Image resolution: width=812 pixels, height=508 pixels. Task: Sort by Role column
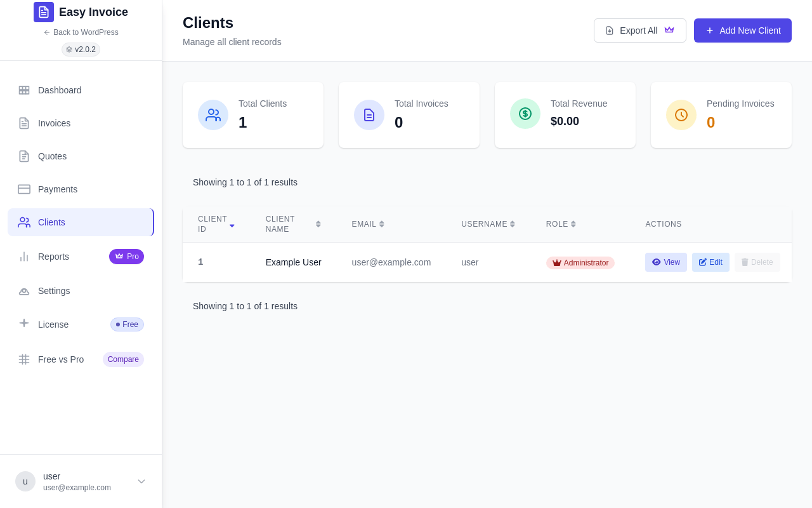click(x=561, y=224)
